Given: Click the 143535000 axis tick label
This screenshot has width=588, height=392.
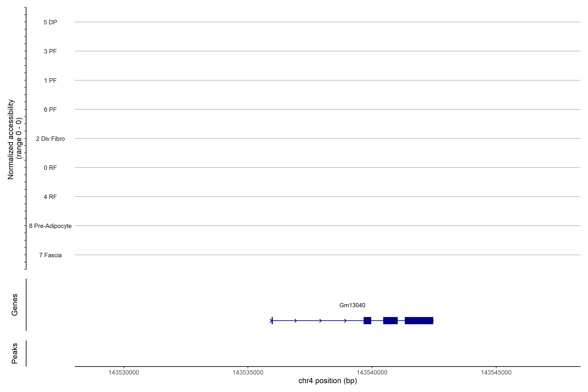Looking at the screenshot, I should tap(248, 372).
